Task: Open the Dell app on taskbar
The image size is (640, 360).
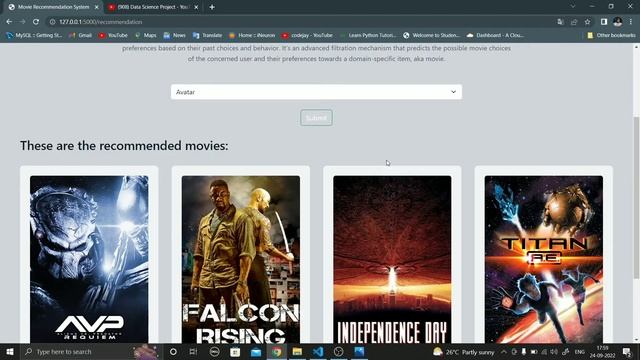Action: pyautogui.click(x=214, y=351)
